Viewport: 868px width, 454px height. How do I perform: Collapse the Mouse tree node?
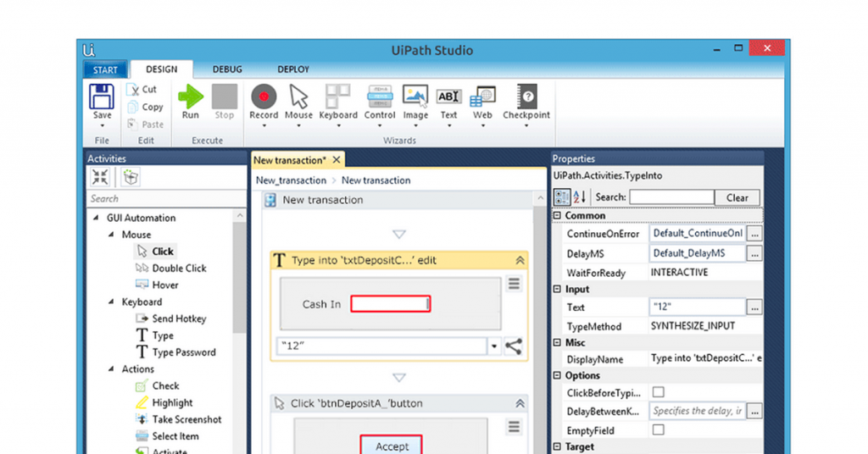(x=111, y=235)
